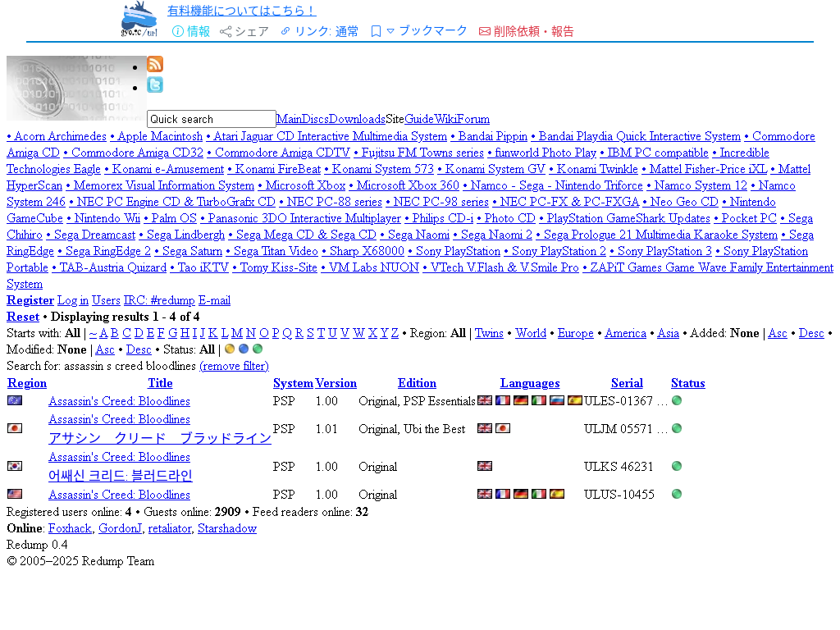Click Japanese language flag in ULJM 05571 row

[503, 428]
